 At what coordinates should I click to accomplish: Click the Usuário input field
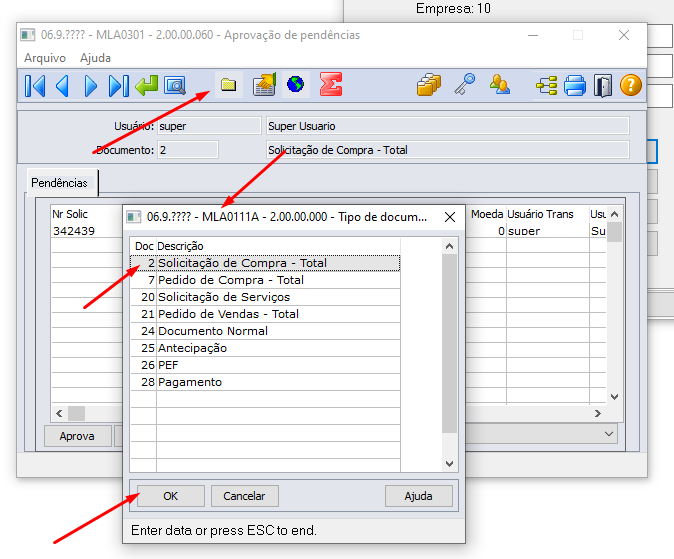pyautogui.click(x=209, y=126)
